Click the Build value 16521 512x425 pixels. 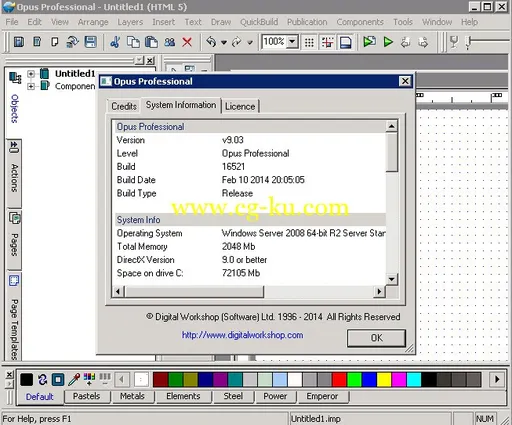tap(233, 167)
